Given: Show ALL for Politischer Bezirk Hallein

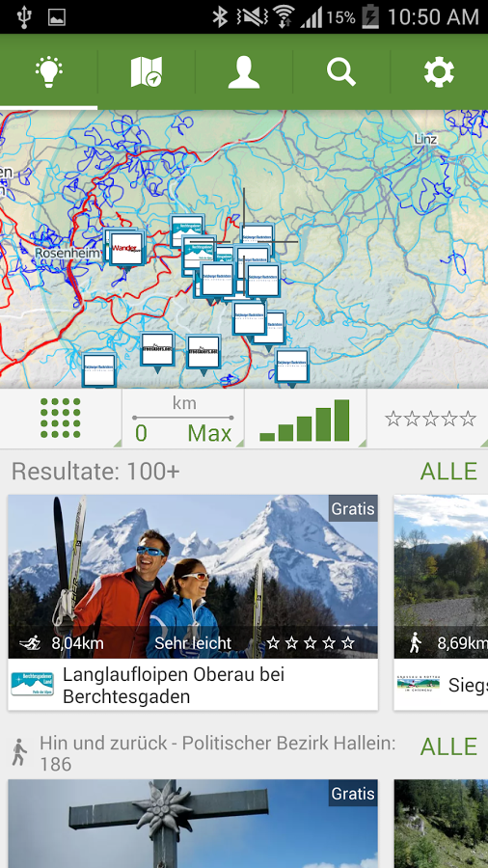Looking at the screenshot, I should 448,746.
